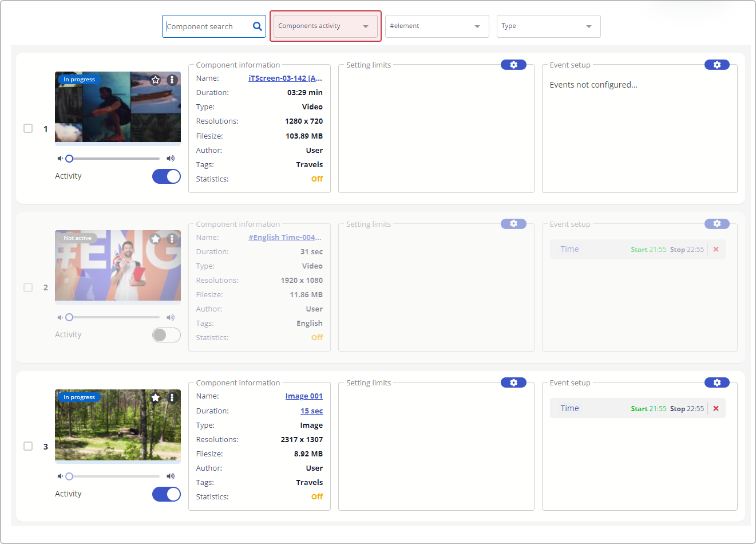Enable Activity toggle for component 2

(x=167, y=335)
